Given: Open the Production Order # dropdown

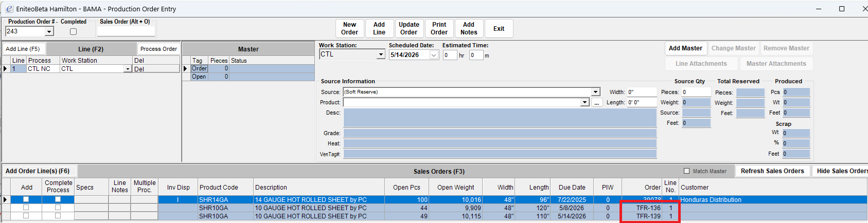Looking at the screenshot, I should 49,32.
